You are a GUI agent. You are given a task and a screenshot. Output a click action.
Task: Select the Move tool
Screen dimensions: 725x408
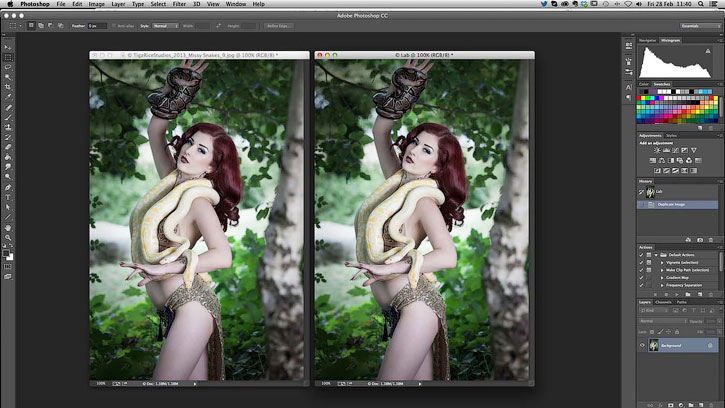[x=8, y=48]
